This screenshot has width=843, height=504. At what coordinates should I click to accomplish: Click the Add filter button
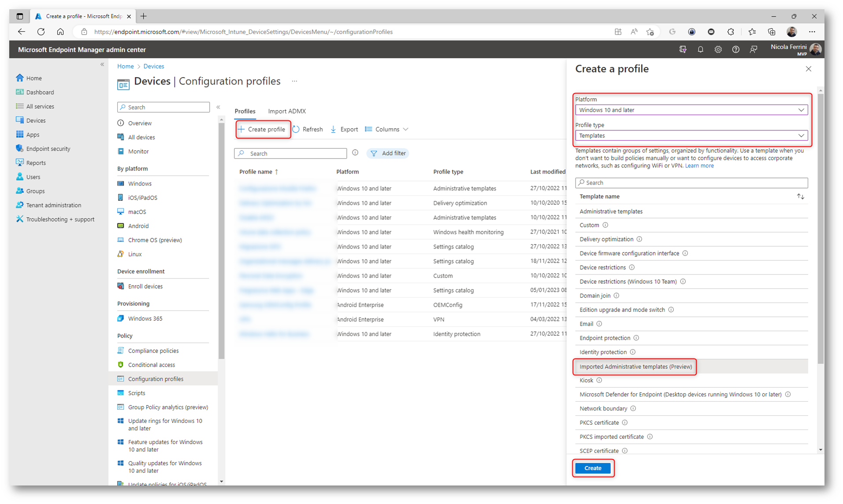tap(388, 153)
